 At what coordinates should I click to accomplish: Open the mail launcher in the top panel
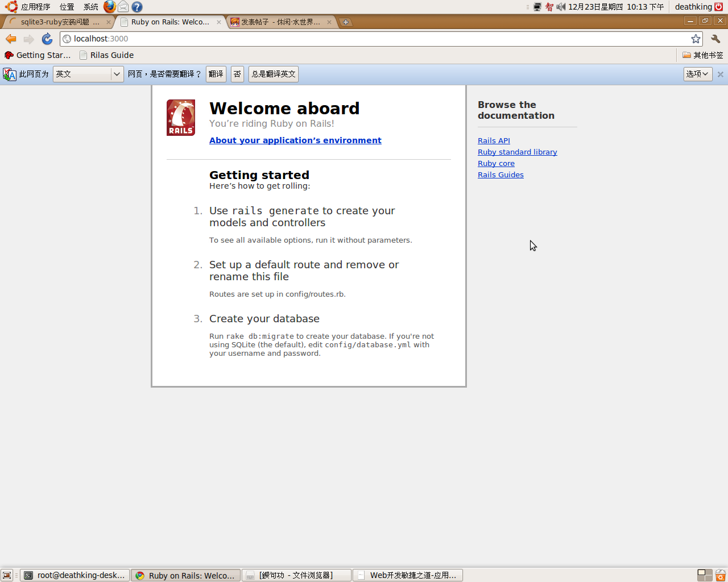123,7
